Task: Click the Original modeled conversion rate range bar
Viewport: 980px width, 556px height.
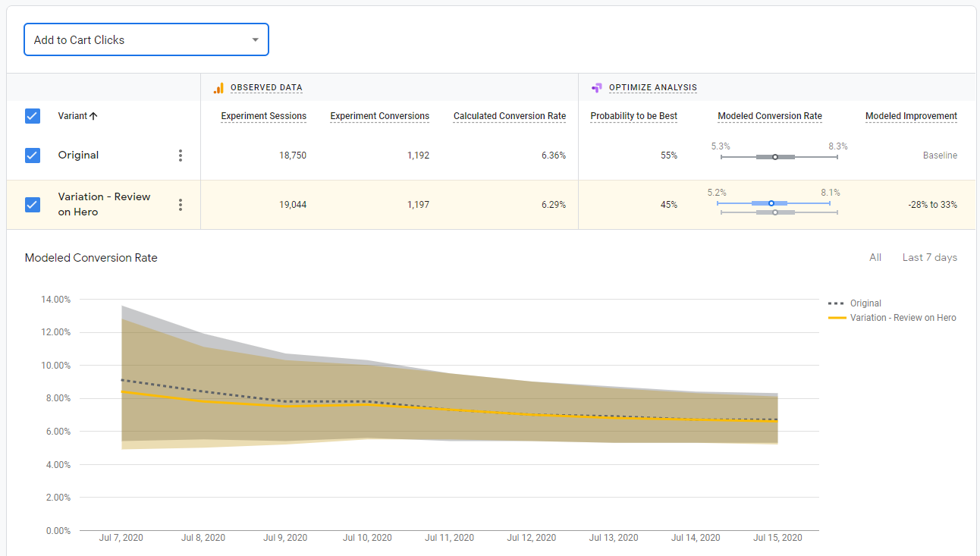Action: (x=775, y=157)
